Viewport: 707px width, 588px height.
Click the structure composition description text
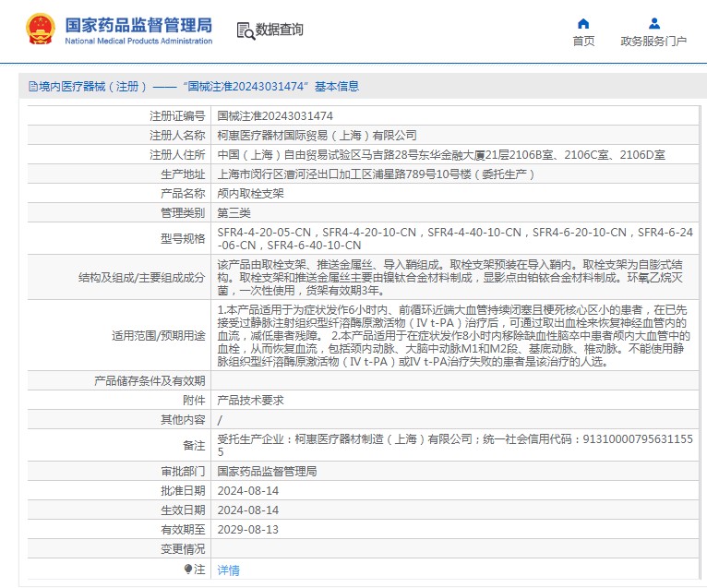click(x=450, y=277)
